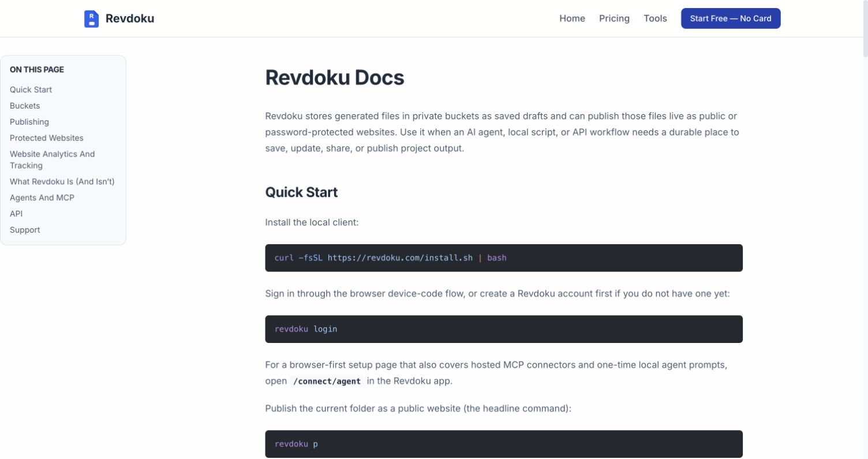Open the Support section link
Image resolution: width=868 pixels, height=459 pixels.
pos(25,230)
